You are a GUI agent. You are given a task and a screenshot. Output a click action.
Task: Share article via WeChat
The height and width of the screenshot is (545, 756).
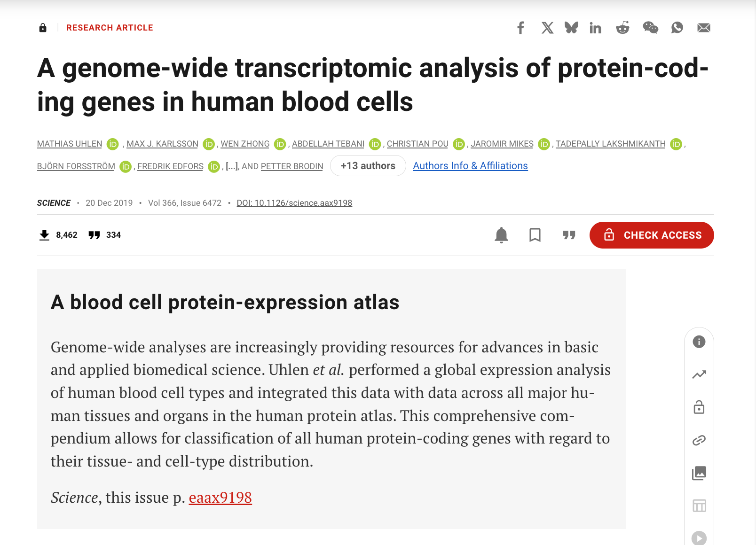(650, 28)
